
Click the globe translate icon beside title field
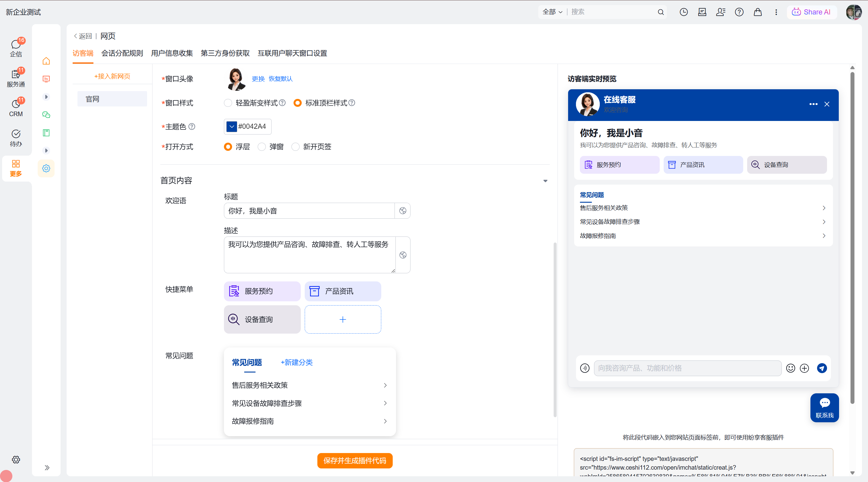point(403,211)
